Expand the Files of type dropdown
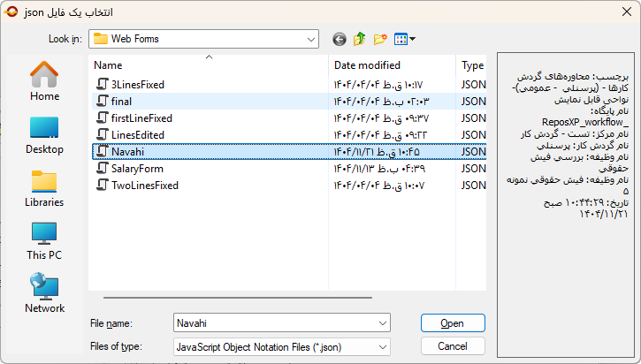The width and height of the screenshot is (641, 364). click(382, 346)
